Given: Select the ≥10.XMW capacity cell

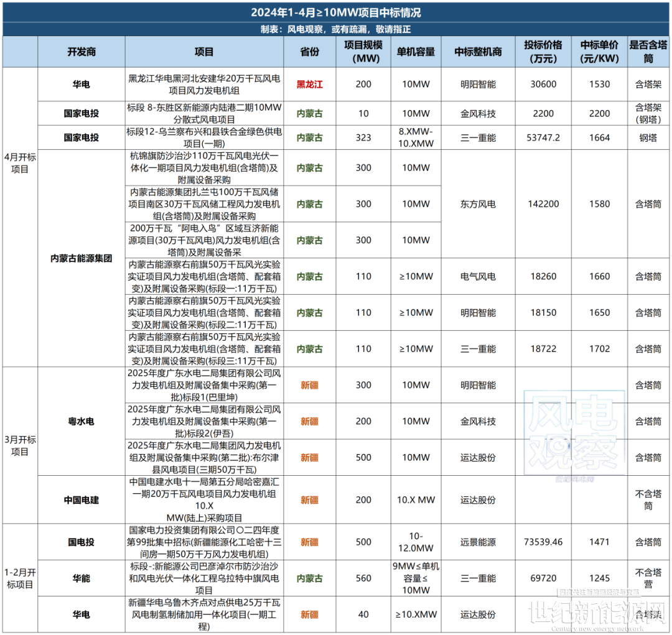Looking at the screenshot, I should 416,614.
